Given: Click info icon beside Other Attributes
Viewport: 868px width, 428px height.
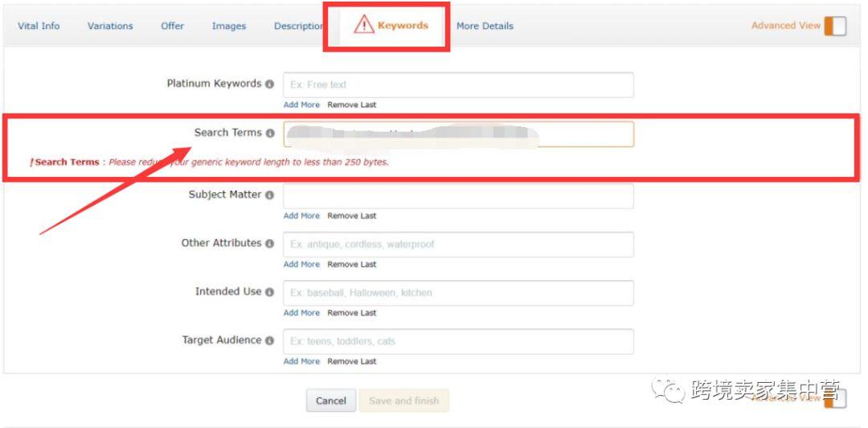Looking at the screenshot, I should tap(269, 244).
